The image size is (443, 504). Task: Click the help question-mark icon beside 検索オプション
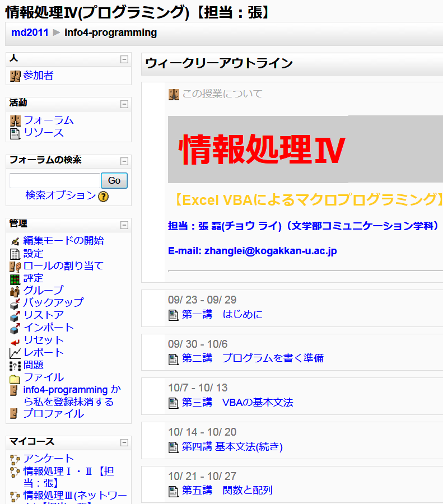[103, 197]
